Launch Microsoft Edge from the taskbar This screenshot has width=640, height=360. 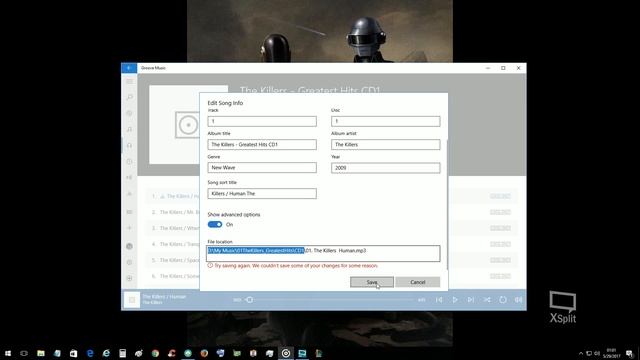90,353
